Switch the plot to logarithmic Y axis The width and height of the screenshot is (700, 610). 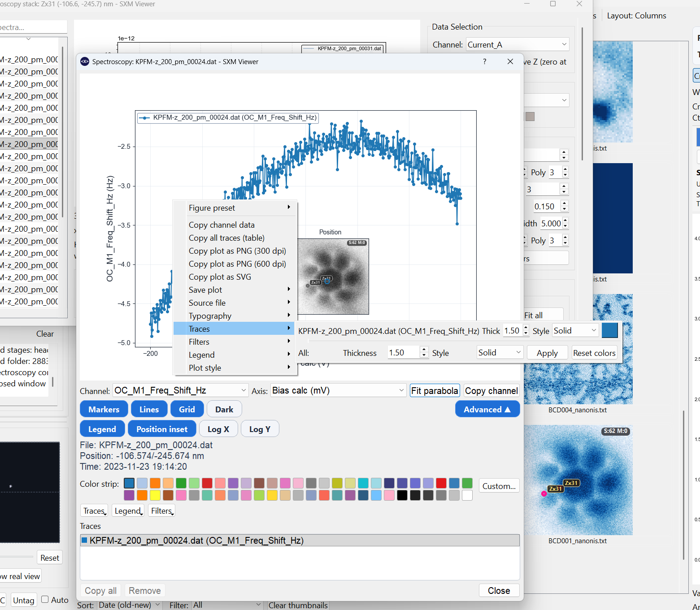coord(260,428)
